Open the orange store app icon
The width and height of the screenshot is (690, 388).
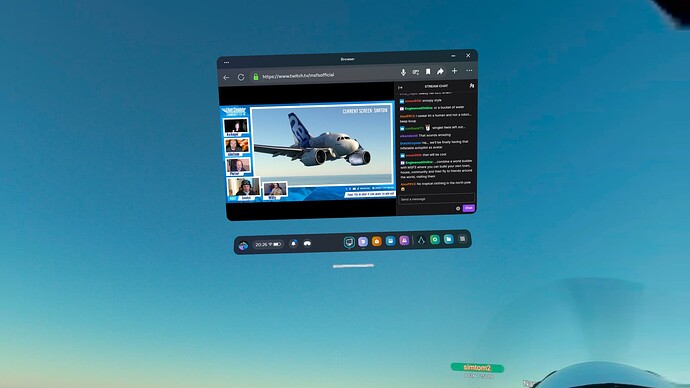click(376, 241)
